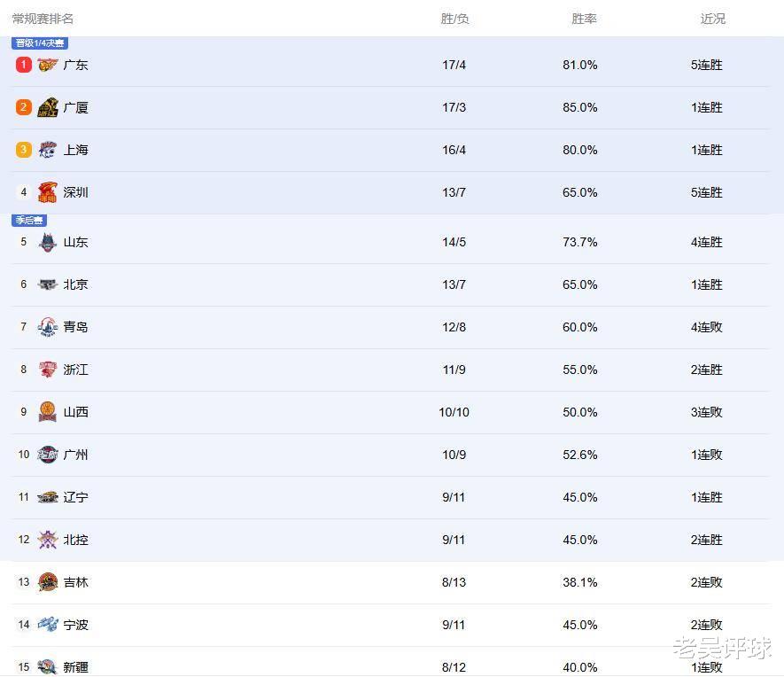Viewport: 784px width, 677px height.
Task: Click the 广东 team logo icon
Action: coord(48,65)
